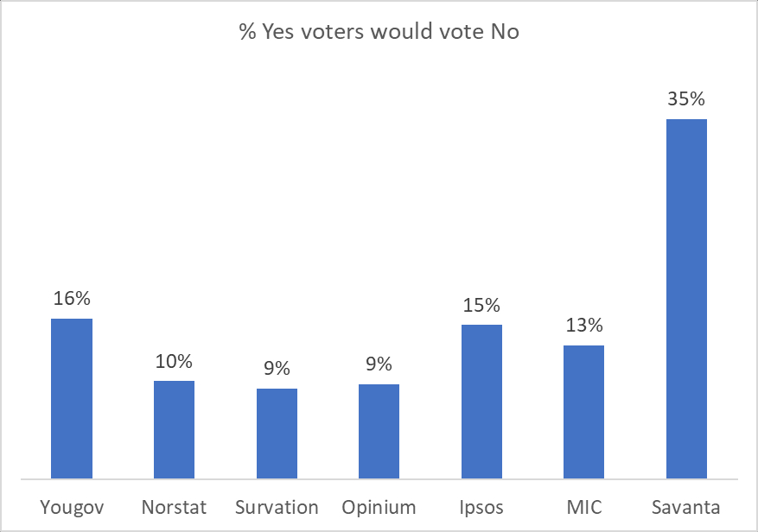Click the Survation axis label
The height and width of the screenshot is (532, 758).
click(277, 507)
